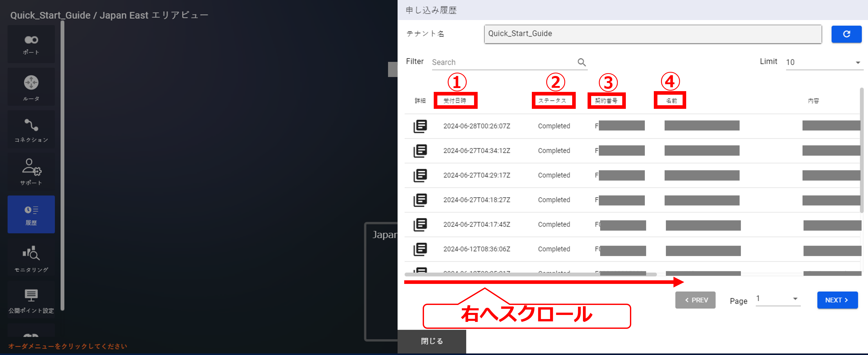Select the 履歴 (History) sidebar item
The image size is (868, 355).
coord(31,215)
